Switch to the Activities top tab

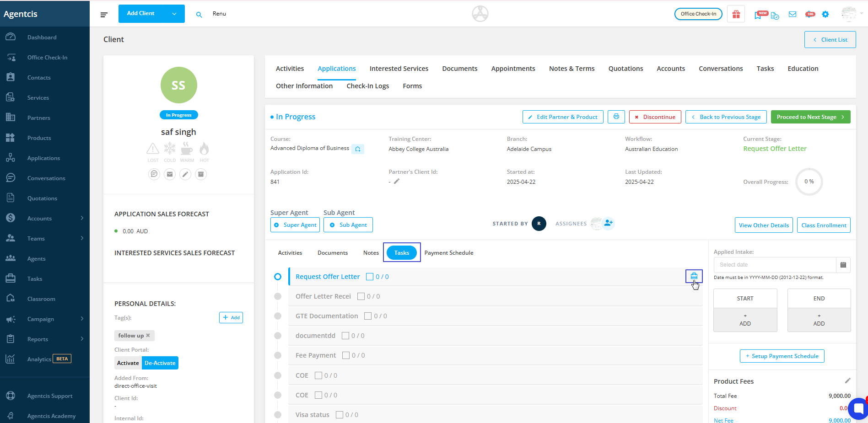pyautogui.click(x=290, y=69)
